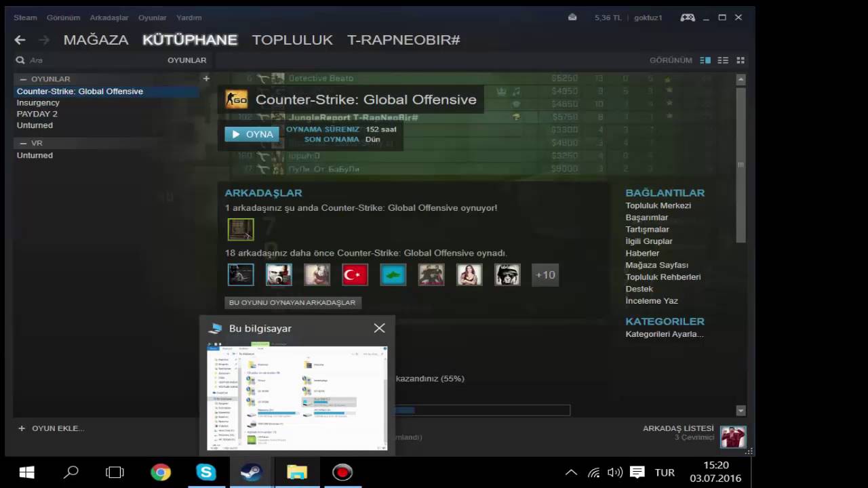
Task: Open the currently playing friend's avatar
Action: [241, 229]
